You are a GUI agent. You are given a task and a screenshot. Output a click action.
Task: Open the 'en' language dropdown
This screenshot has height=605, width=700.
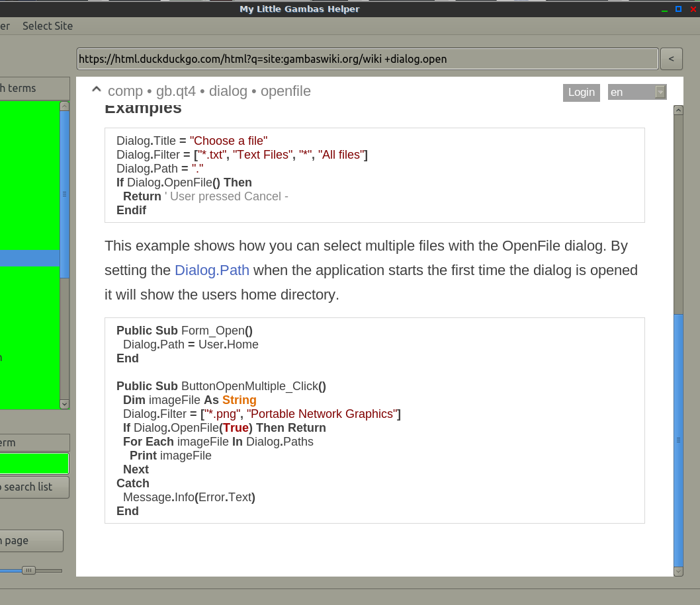[631, 92]
